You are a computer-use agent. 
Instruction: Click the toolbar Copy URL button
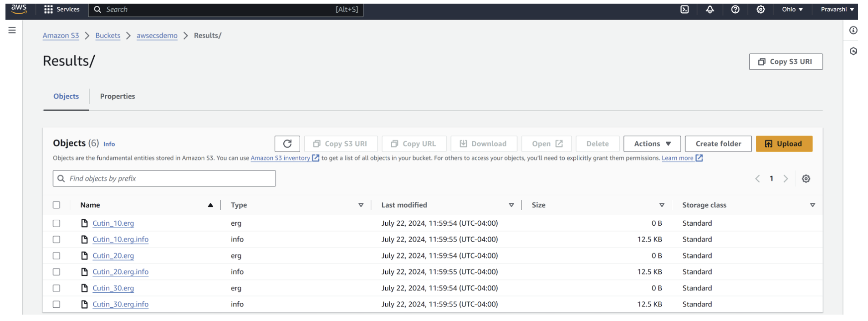(414, 144)
